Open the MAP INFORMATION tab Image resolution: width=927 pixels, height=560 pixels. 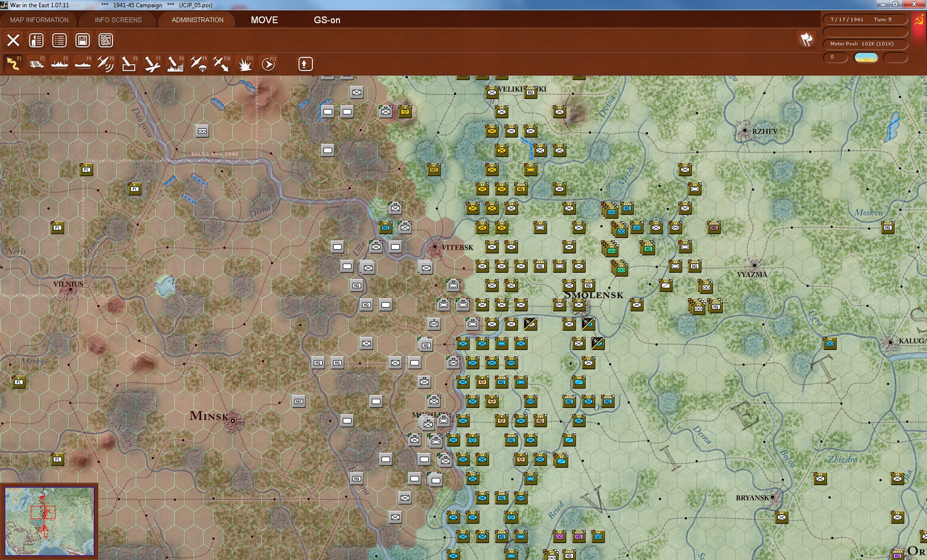(39, 20)
